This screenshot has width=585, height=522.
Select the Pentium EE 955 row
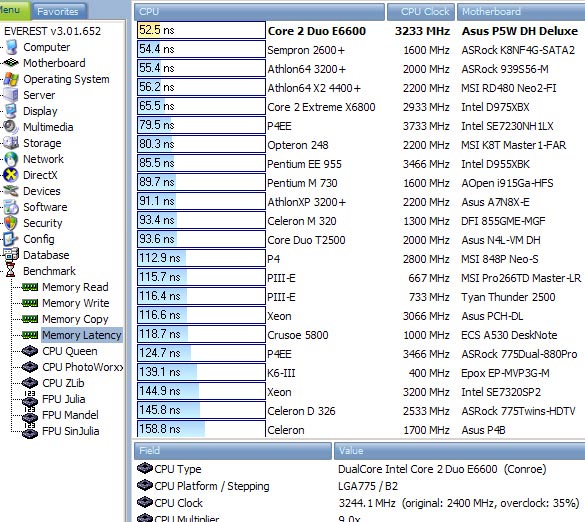click(x=359, y=164)
